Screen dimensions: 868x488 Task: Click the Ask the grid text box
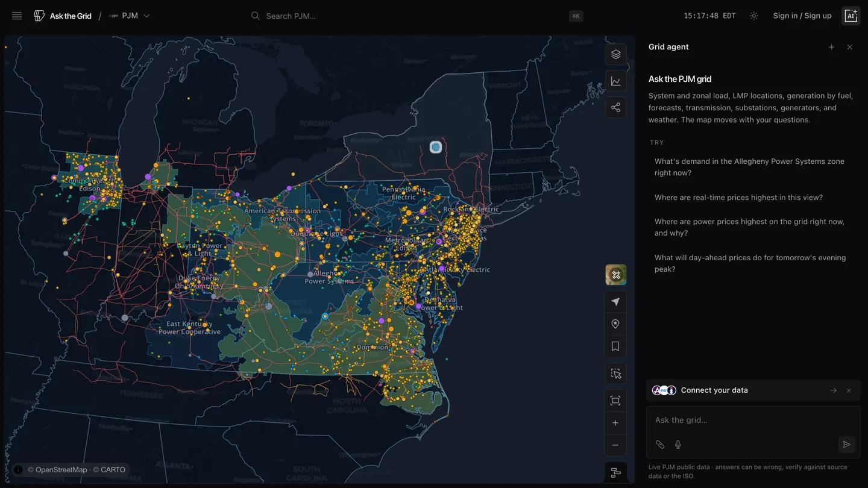tap(753, 421)
